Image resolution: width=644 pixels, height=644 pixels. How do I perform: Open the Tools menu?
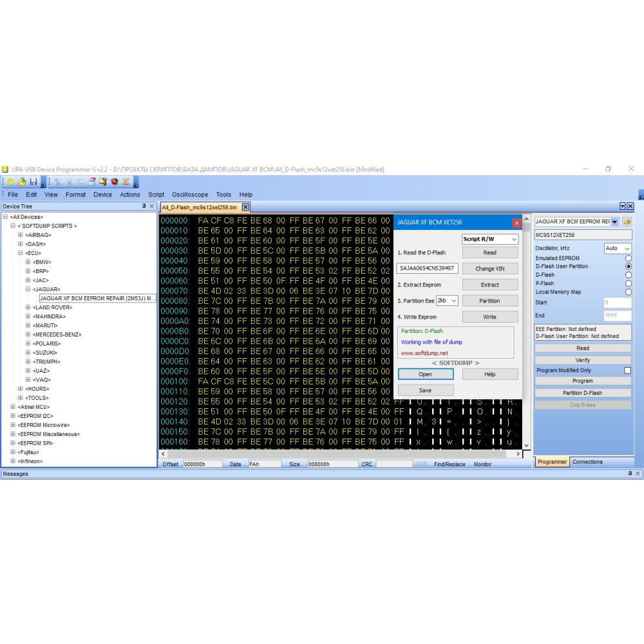(x=223, y=194)
